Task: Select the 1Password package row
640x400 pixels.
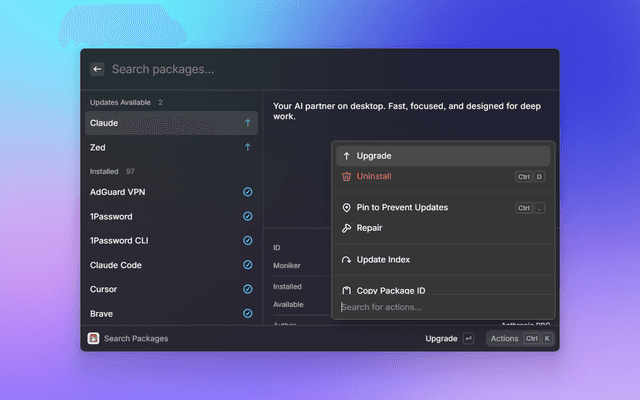Action: tap(171, 216)
